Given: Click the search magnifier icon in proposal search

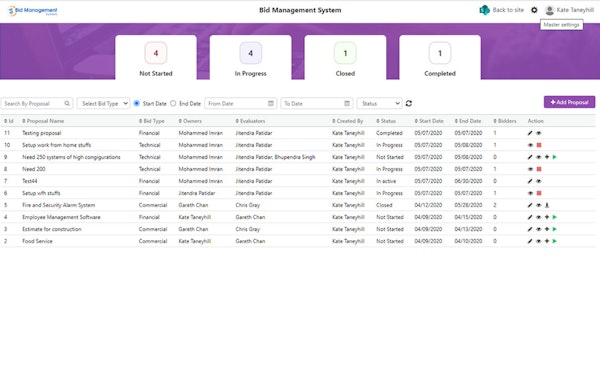Looking at the screenshot, I should pyautogui.click(x=67, y=103).
